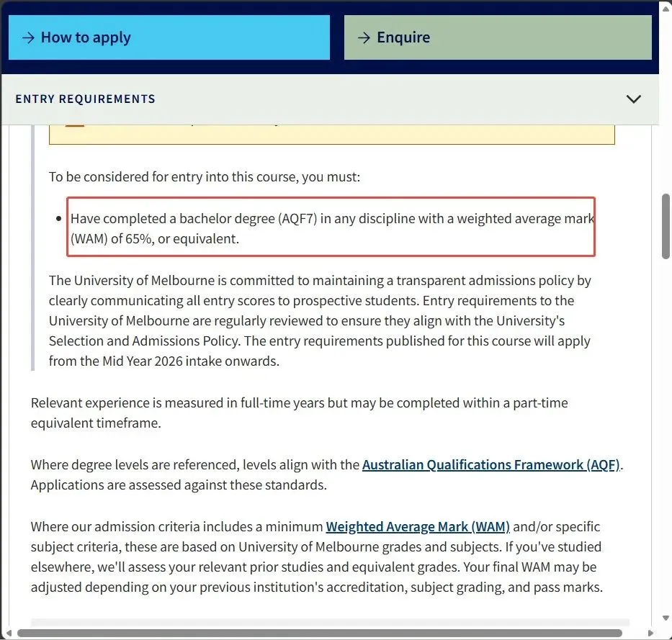The height and width of the screenshot is (640, 672).
Task: Click the horizontal scrollbar right arrow
Action: [650, 633]
